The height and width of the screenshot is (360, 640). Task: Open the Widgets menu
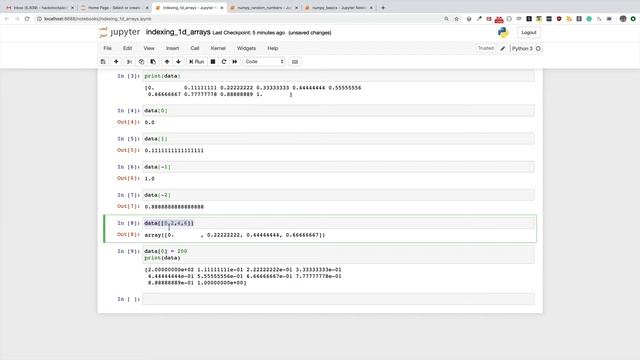coord(246,48)
